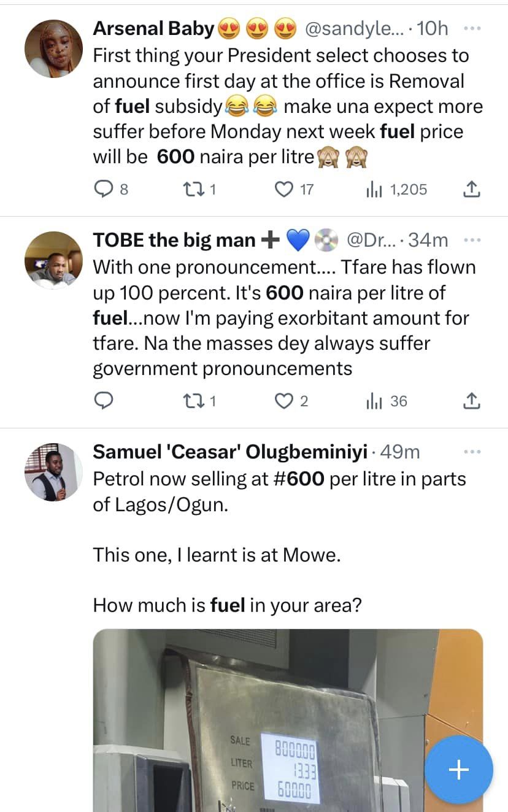Viewport: 508px width, 812px height.
Task: Share TOBE the big man's tweet
Action: point(471,401)
